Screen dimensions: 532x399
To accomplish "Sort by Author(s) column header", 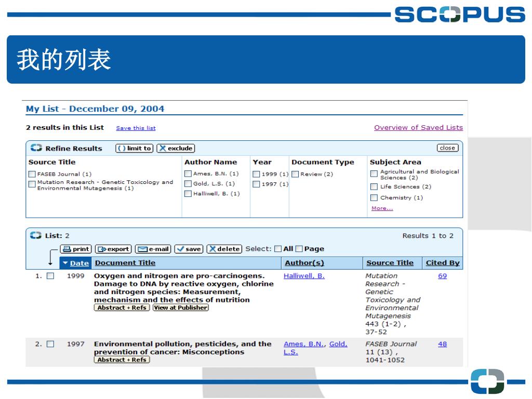I will (304, 262).
